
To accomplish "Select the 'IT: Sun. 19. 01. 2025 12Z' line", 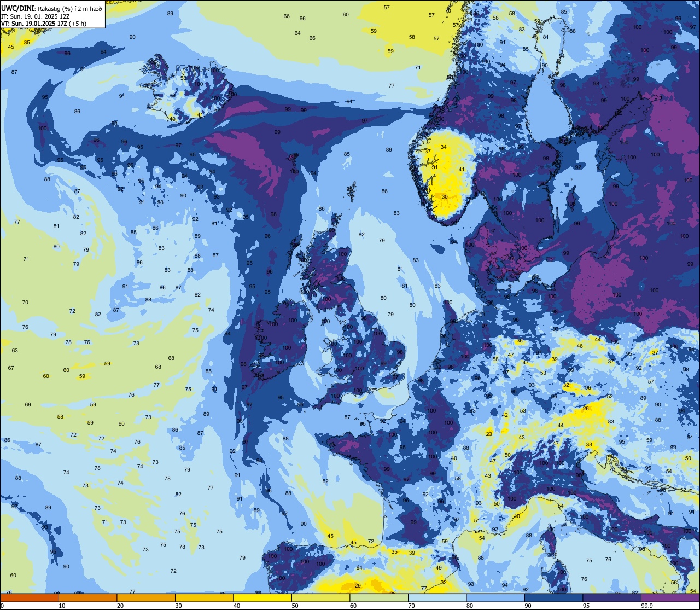I will click(36, 16).
